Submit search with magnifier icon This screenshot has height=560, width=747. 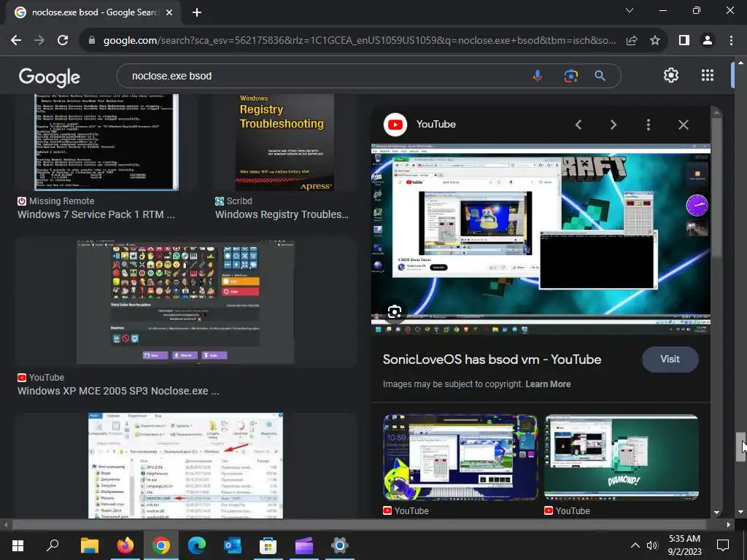coord(600,76)
